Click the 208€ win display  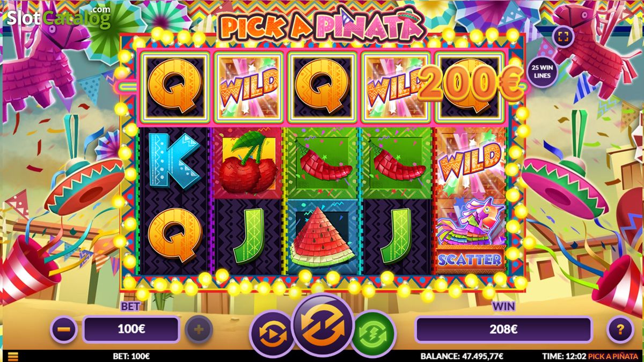(503, 329)
